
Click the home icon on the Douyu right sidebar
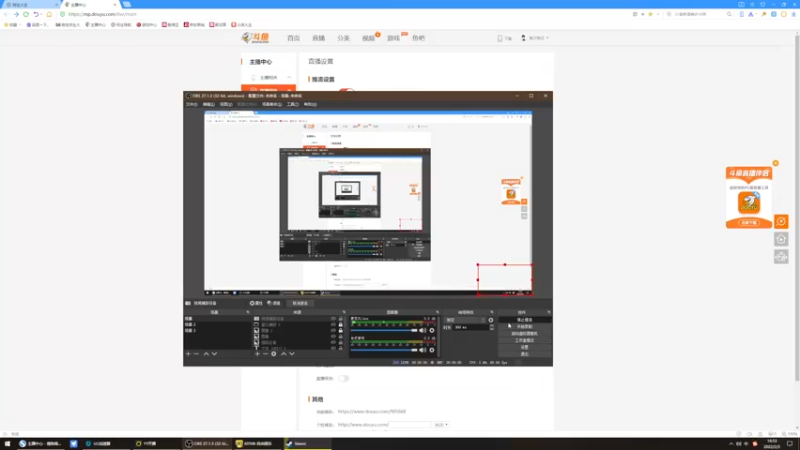(781, 239)
